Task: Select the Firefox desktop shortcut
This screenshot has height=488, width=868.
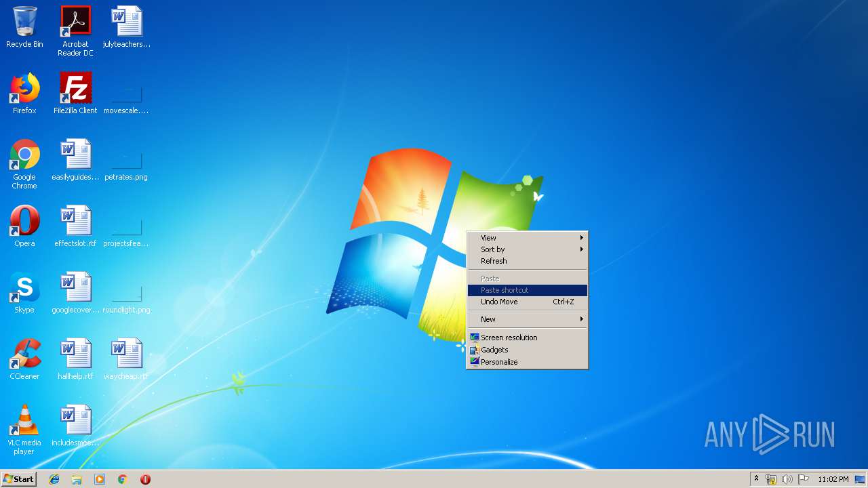Action: pyautogui.click(x=24, y=94)
